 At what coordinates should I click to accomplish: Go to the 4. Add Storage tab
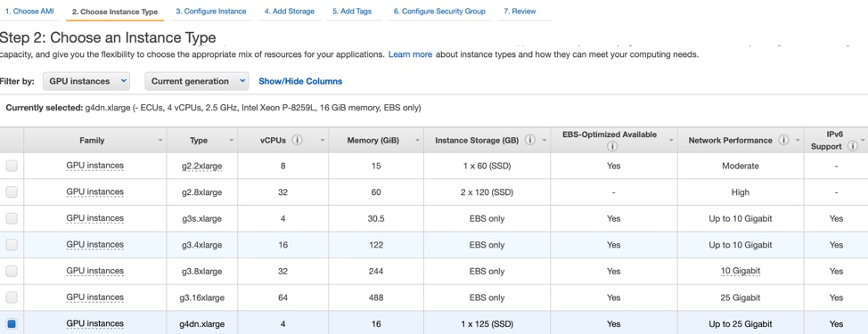tap(289, 11)
